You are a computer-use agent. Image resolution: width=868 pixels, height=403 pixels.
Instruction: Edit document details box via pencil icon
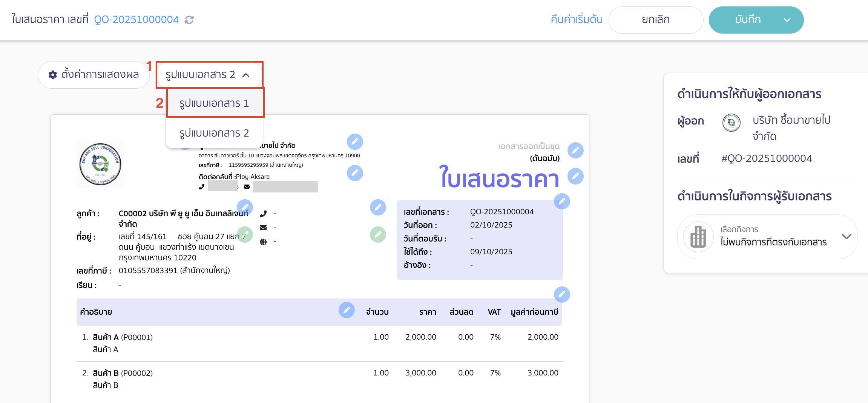coord(561,201)
